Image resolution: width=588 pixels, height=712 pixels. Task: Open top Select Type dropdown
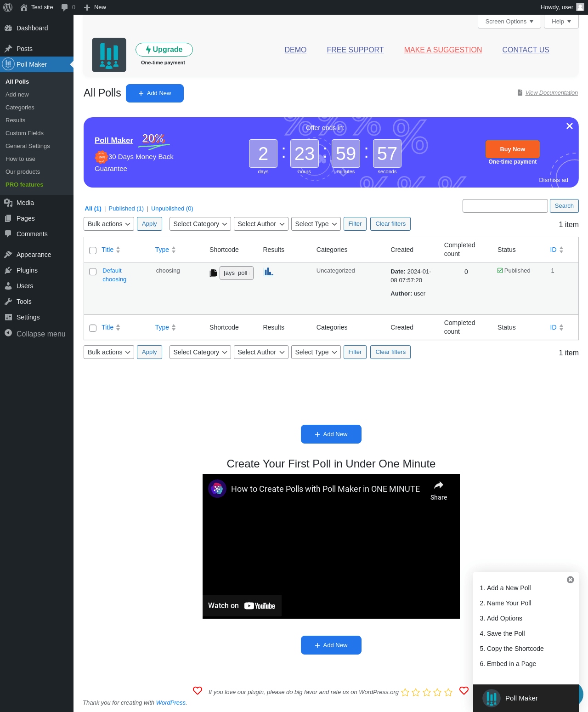point(316,224)
